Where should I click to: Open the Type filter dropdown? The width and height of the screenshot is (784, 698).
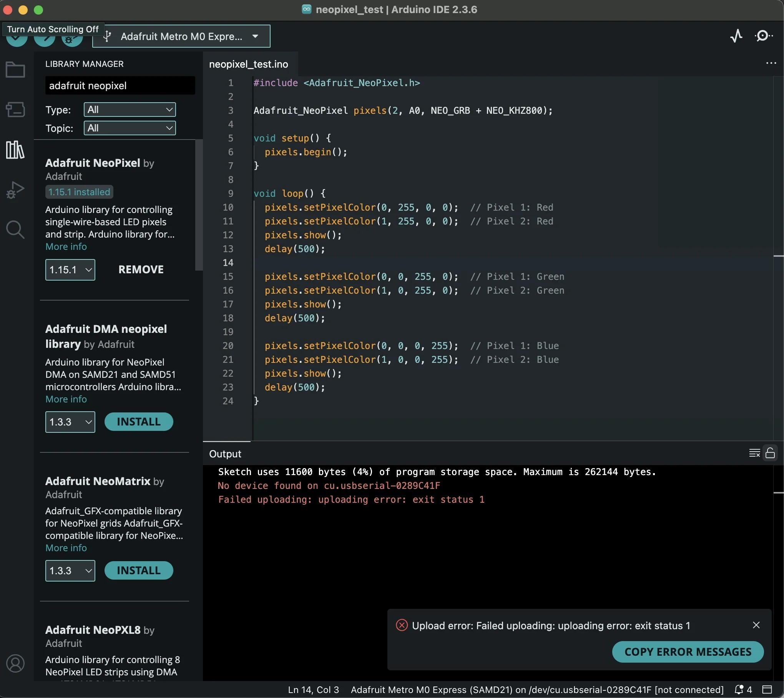(x=130, y=110)
